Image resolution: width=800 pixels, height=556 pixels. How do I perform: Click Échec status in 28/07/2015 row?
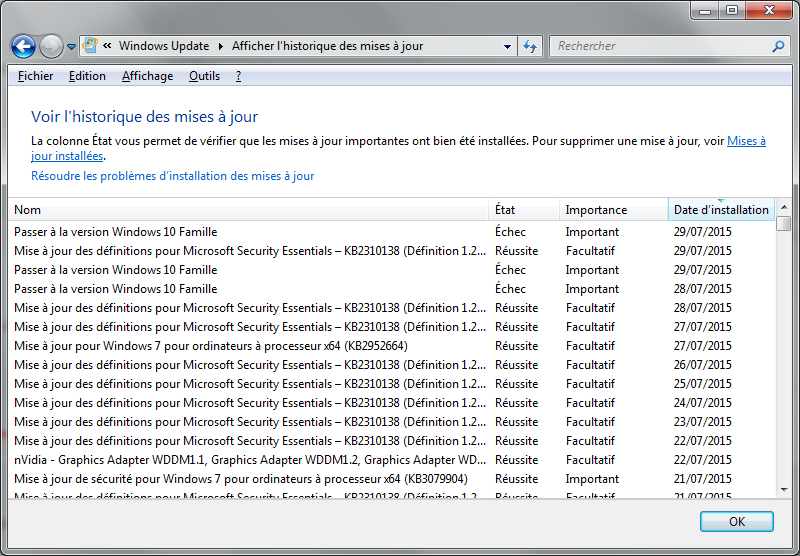coord(510,289)
